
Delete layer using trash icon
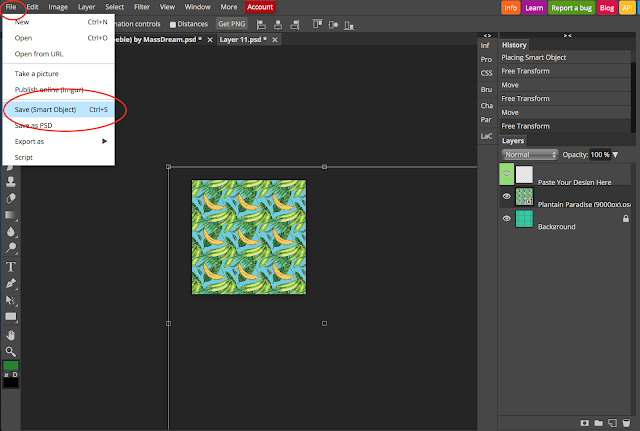(x=628, y=423)
